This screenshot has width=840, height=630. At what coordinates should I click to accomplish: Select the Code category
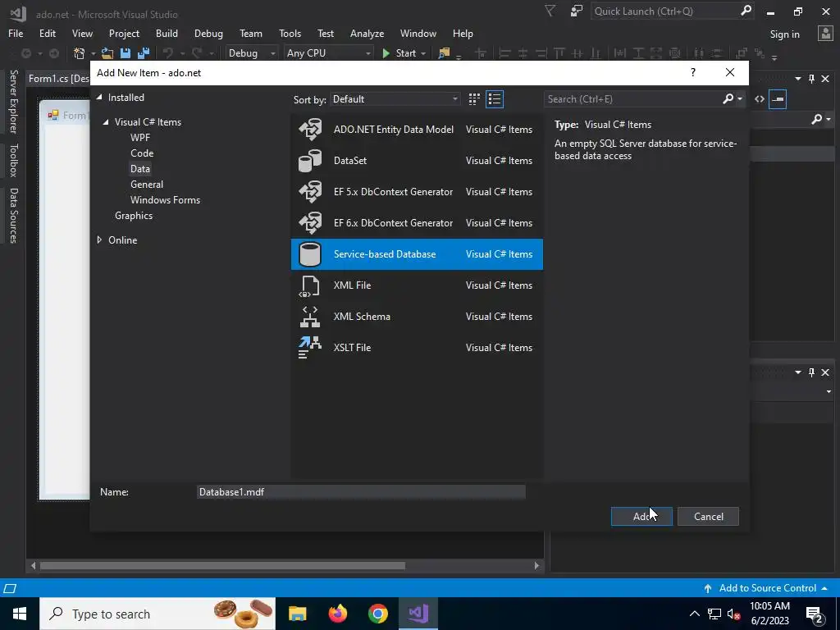pos(142,153)
